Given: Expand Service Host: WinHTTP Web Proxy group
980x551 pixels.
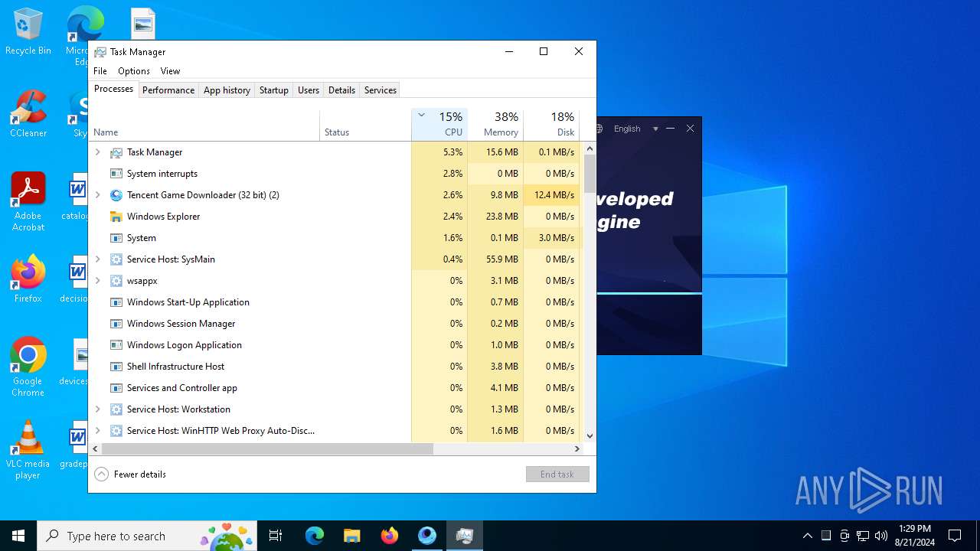Looking at the screenshot, I should click(x=97, y=431).
